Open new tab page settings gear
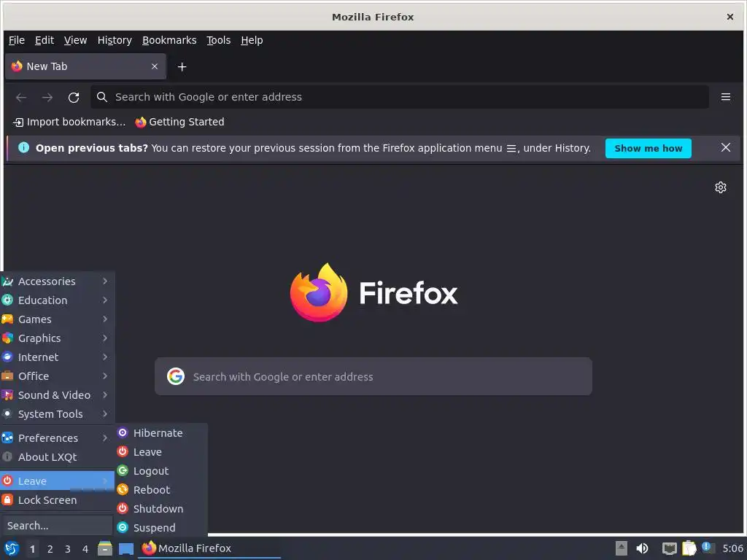This screenshot has width=747, height=560. tap(720, 187)
